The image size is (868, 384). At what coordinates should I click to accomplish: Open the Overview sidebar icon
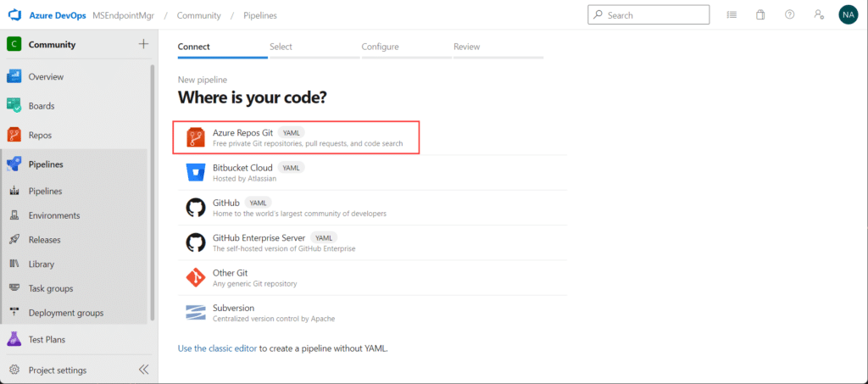click(14, 77)
